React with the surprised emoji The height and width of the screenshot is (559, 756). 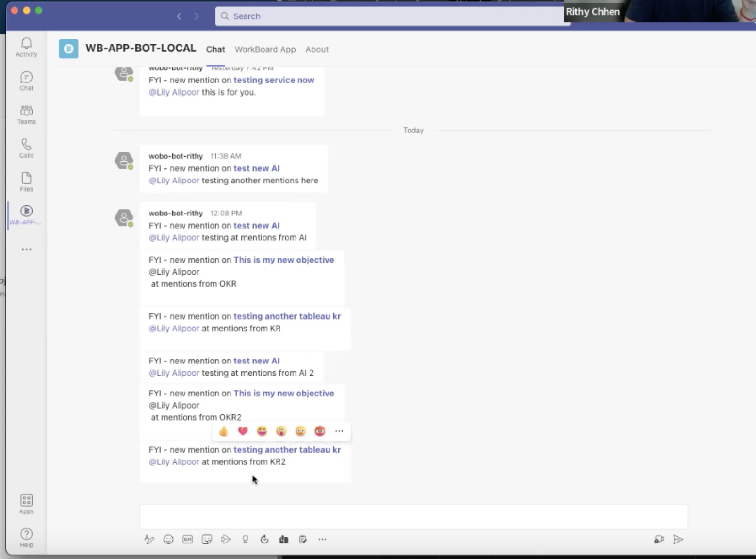[x=281, y=431]
